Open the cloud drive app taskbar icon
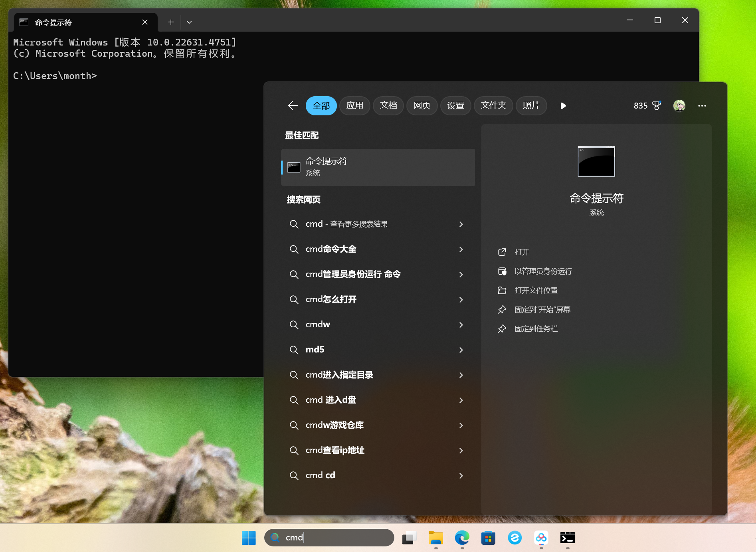This screenshot has width=756, height=552. pyautogui.click(x=541, y=538)
